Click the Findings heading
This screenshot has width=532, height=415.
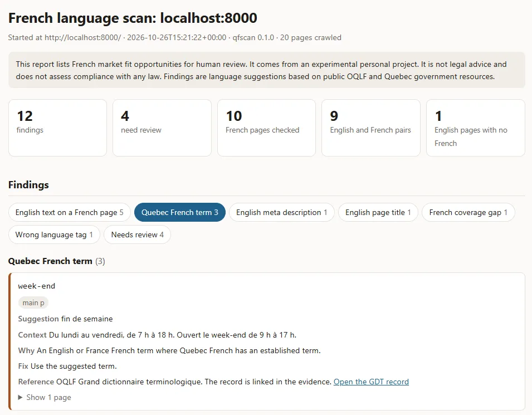(x=28, y=185)
